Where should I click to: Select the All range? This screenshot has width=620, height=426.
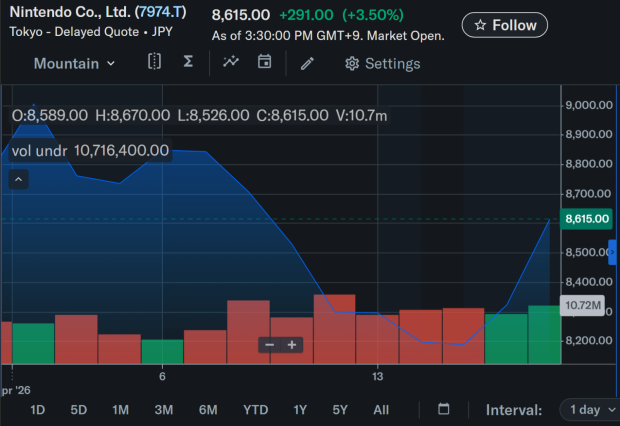tap(381, 410)
